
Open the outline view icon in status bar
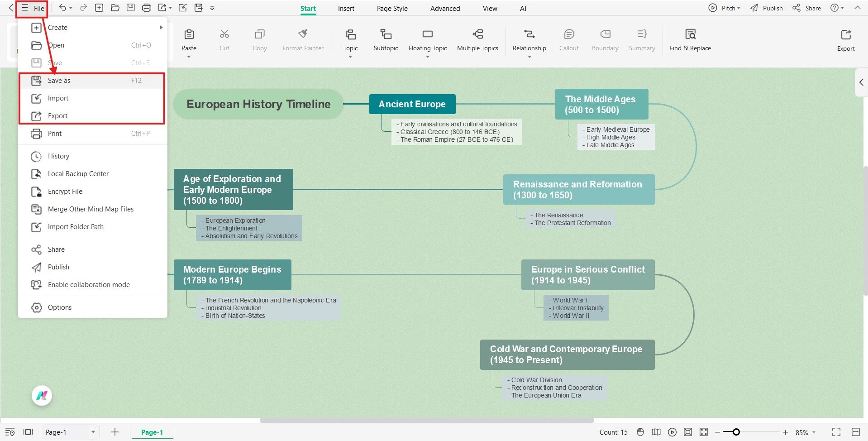click(x=10, y=432)
